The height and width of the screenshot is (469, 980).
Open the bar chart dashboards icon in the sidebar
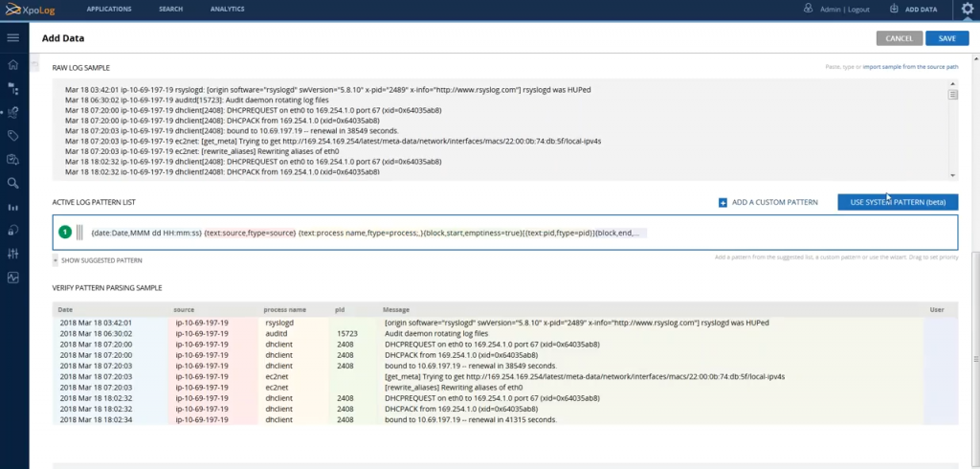tap(12, 207)
